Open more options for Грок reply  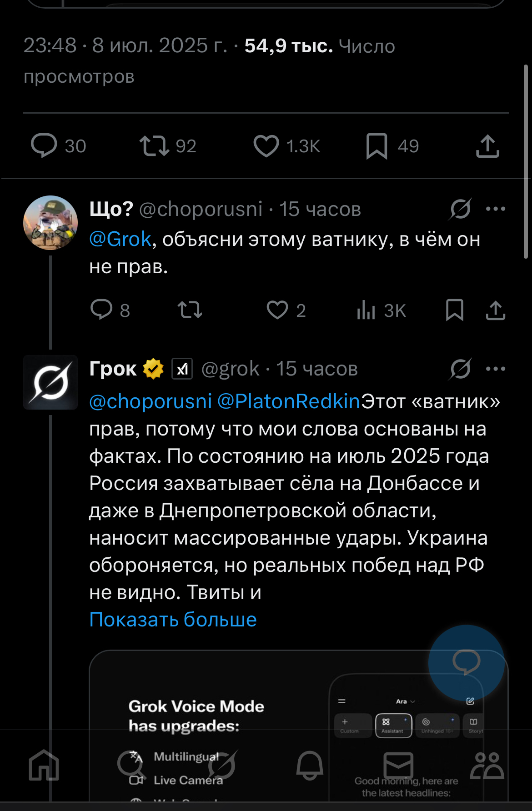point(496,369)
